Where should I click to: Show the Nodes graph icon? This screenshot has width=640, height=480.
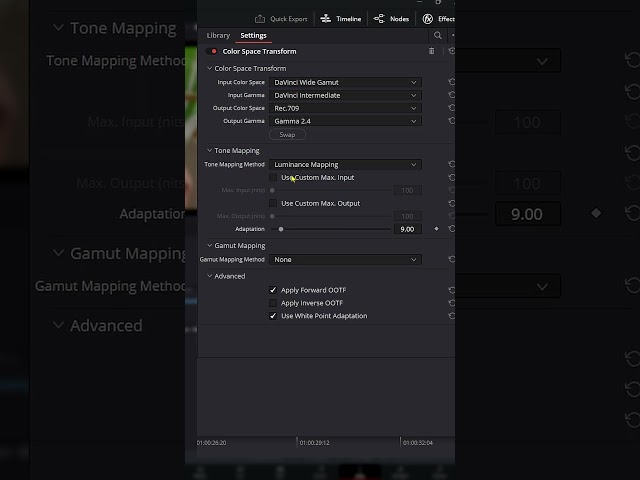[x=379, y=19]
